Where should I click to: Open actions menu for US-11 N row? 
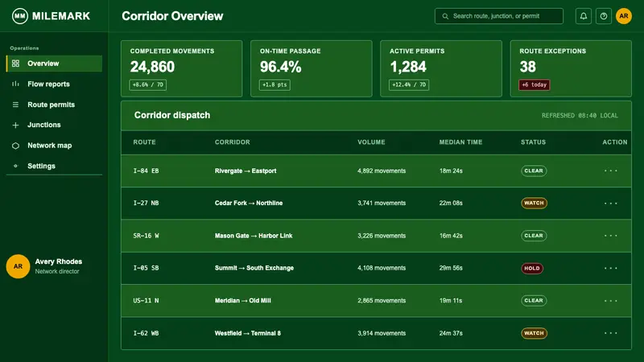[x=611, y=300]
